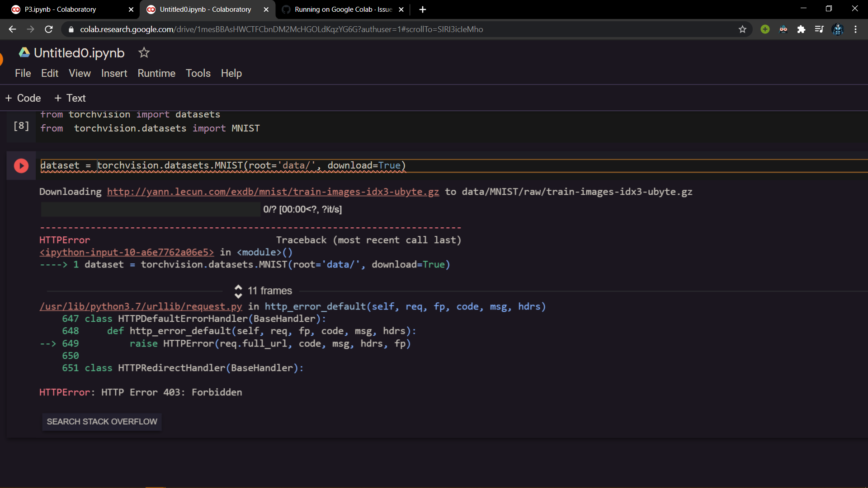Add a new Code cell
The width and height of the screenshot is (868, 488).
click(x=23, y=98)
